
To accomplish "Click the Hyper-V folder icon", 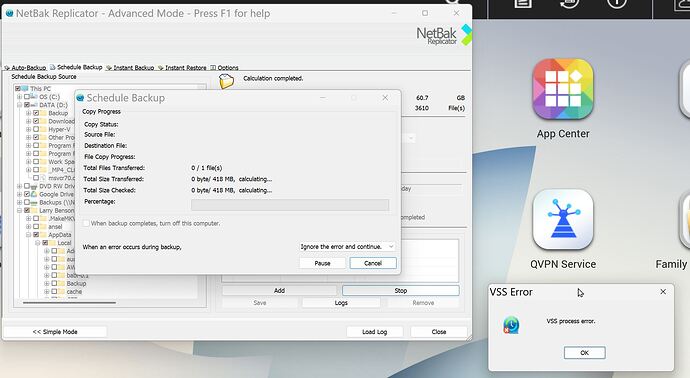I will (x=43, y=129).
